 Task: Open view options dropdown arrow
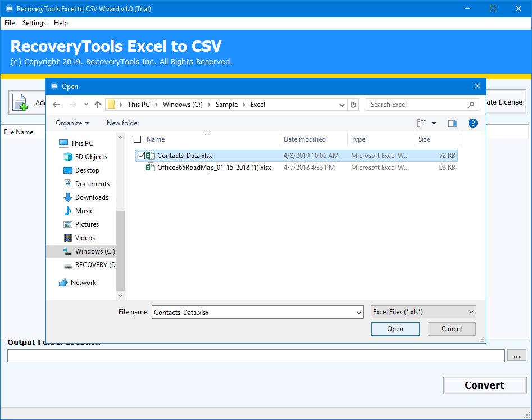tap(434, 123)
